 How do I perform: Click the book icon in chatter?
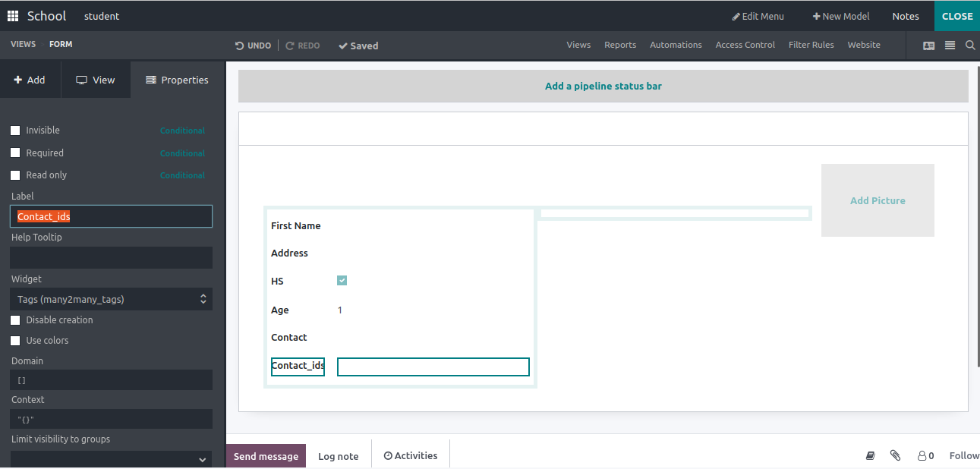pyautogui.click(x=871, y=455)
